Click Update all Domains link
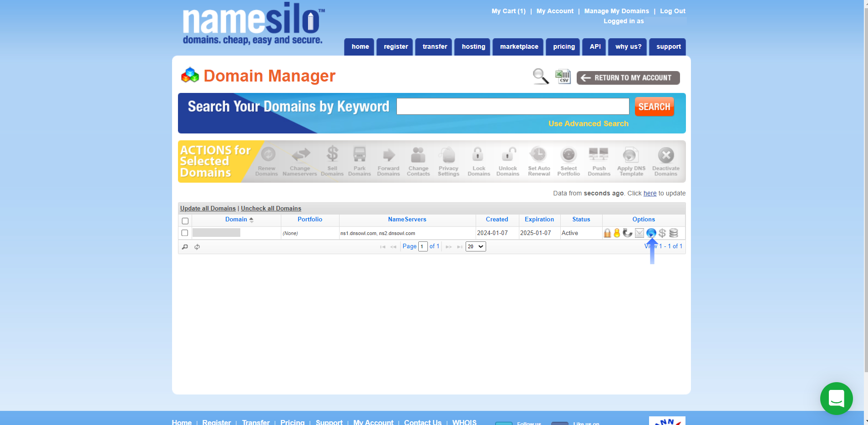 (x=208, y=209)
